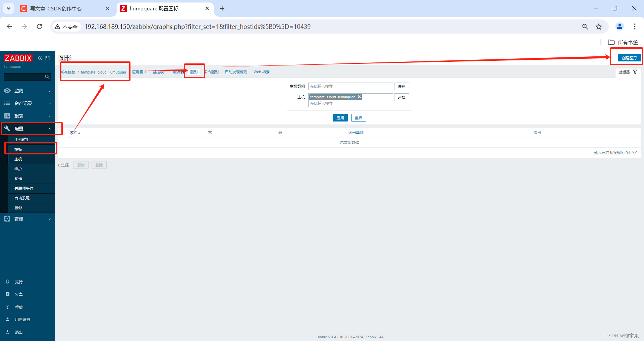The image size is (644, 341).
Task: Click the 不安全 site security warning
Action: tap(66, 27)
